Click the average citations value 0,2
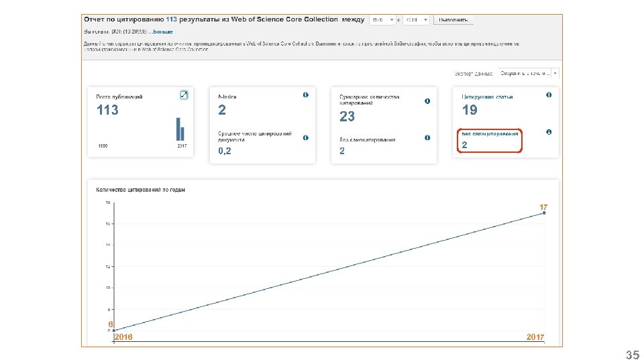644x362 pixels. click(x=225, y=151)
